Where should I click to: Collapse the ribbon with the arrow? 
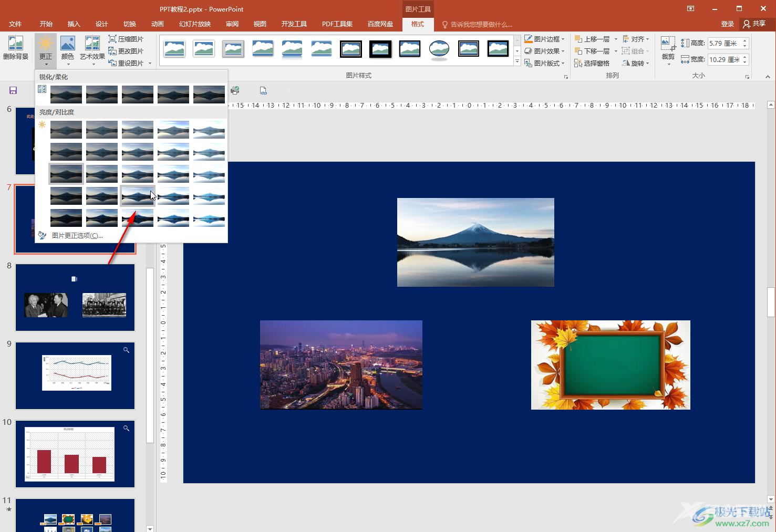point(768,76)
